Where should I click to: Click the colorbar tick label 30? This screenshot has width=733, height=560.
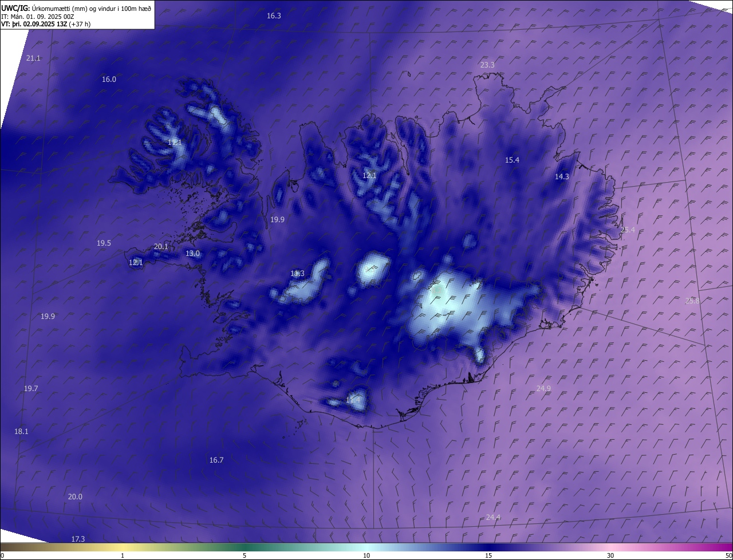tap(610, 556)
